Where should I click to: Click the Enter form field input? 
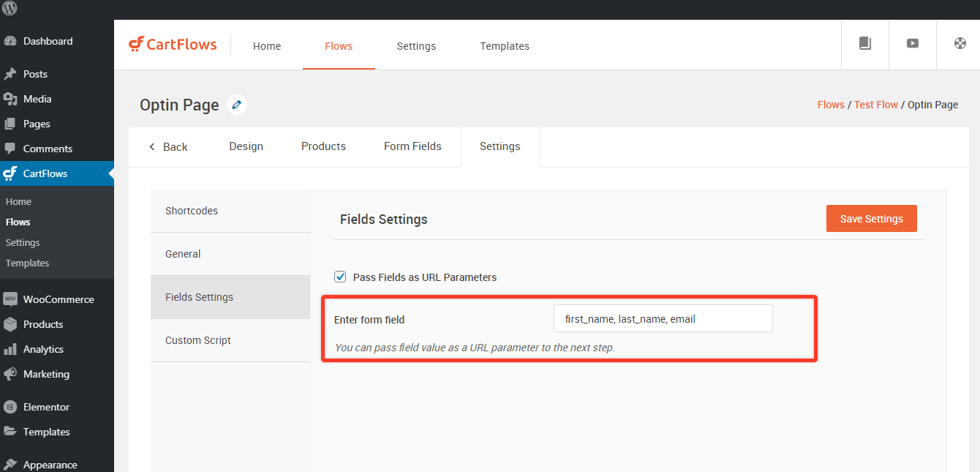coord(663,318)
